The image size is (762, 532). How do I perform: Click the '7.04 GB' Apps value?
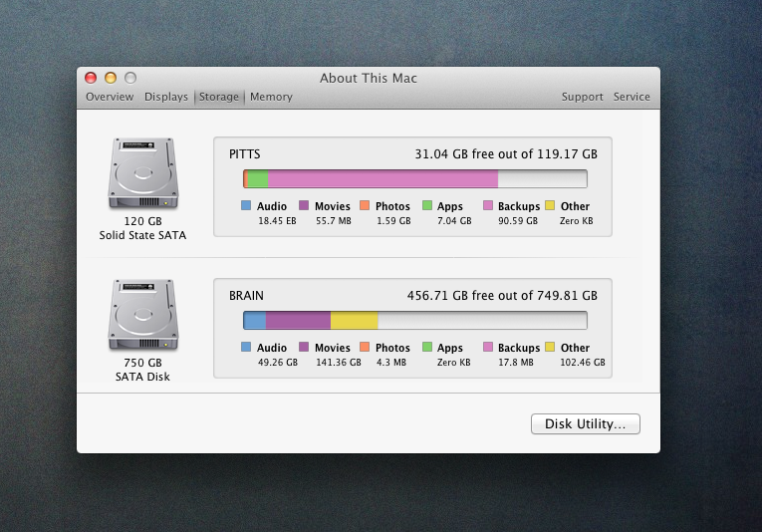(454, 221)
